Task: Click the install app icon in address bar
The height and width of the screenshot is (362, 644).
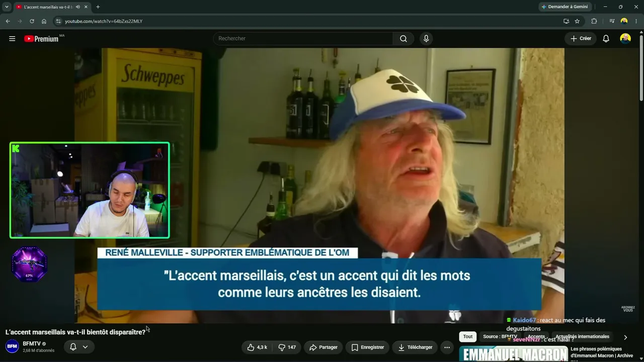Action: coord(566,21)
